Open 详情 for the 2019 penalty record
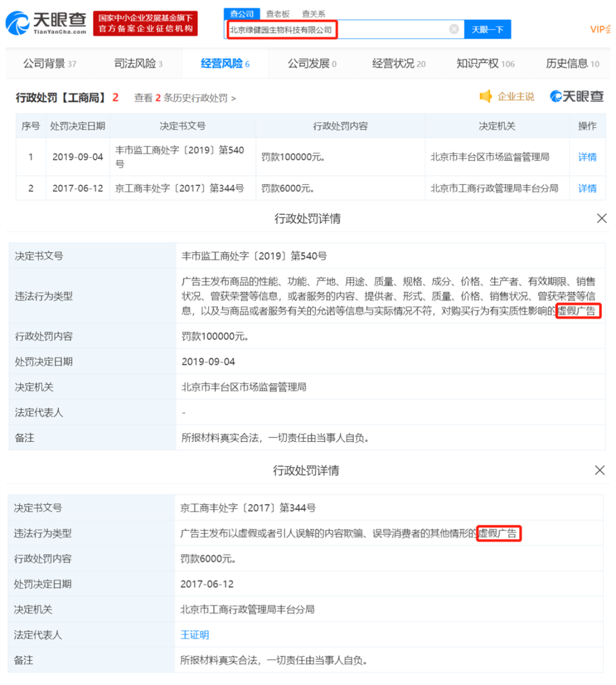Screen dimensions: 616x685 (x=587, y=157)
